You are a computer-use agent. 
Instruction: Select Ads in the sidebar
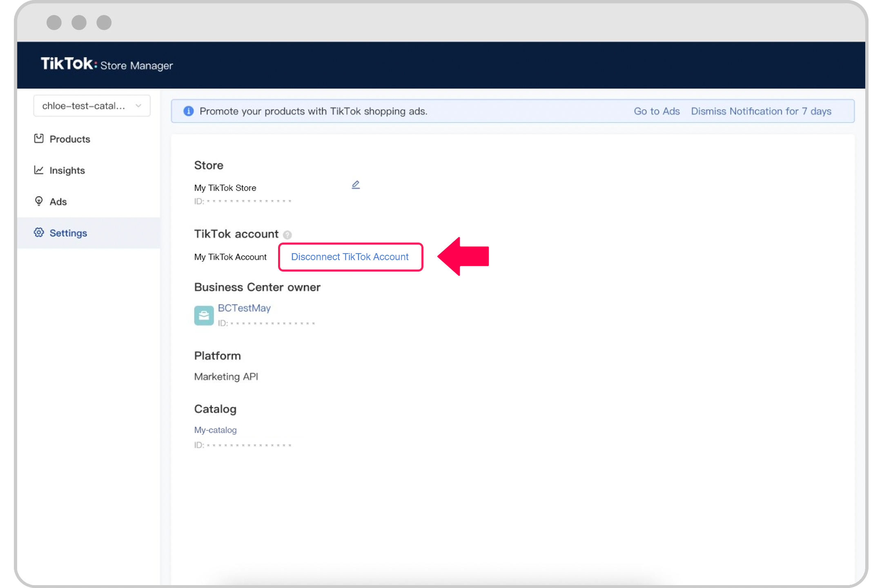pos(58,202)
